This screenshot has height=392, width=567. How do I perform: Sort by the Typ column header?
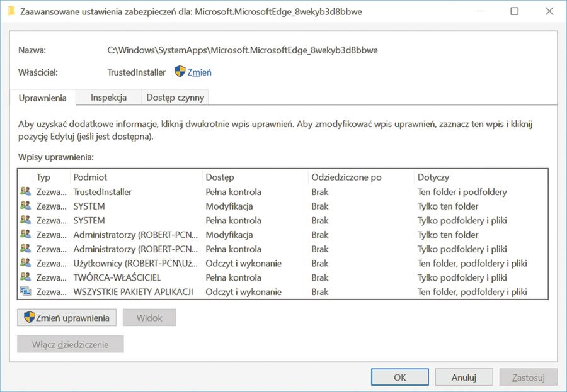tap(52, 177)
